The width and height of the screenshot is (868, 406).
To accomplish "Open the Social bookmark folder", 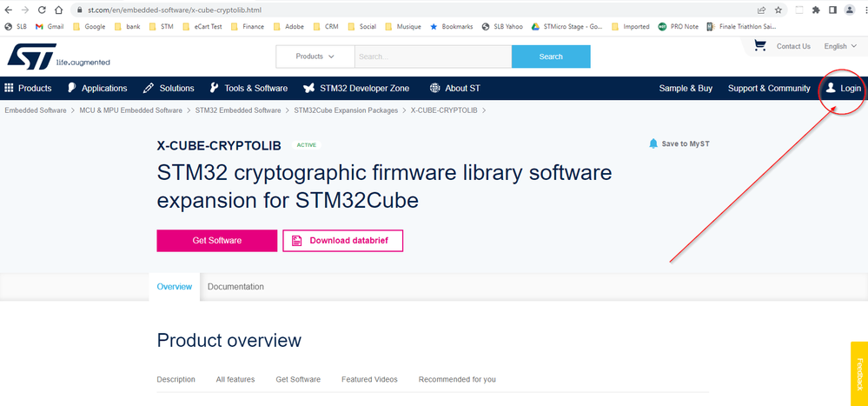I will click(x=361, y=27).
